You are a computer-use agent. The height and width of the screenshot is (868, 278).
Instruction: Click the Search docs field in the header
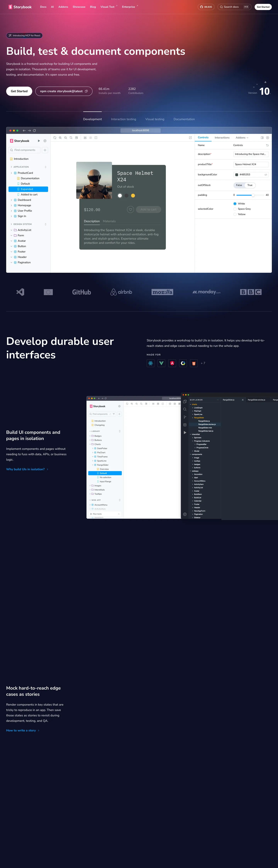point(235,7)
